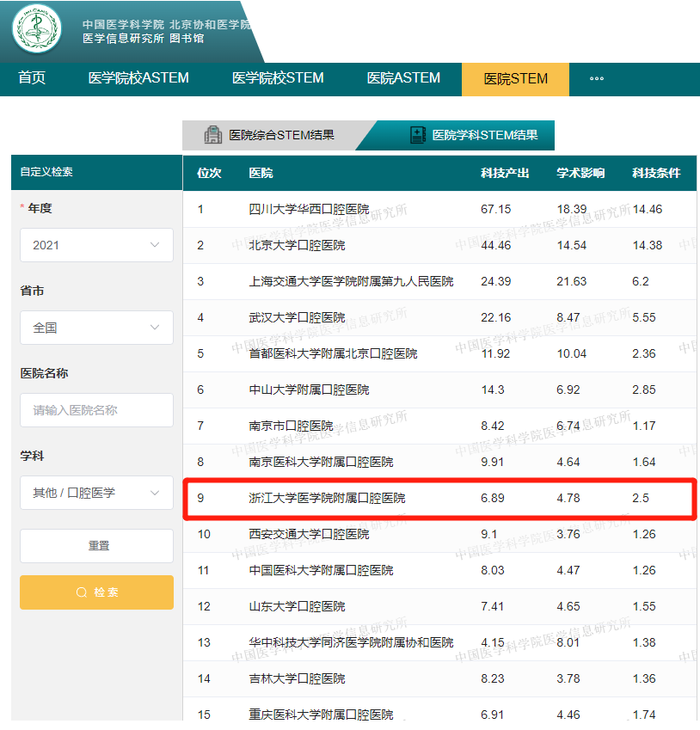Click the 5.55 科技条件 value
The height and width of the screenshot is (730, 700).
click(643, 317)
